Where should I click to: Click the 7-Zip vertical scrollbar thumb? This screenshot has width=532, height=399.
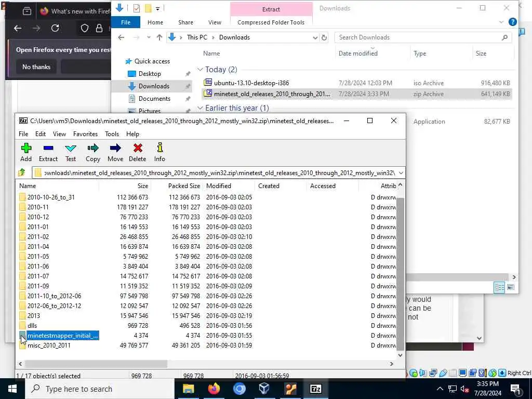(401, 273)
